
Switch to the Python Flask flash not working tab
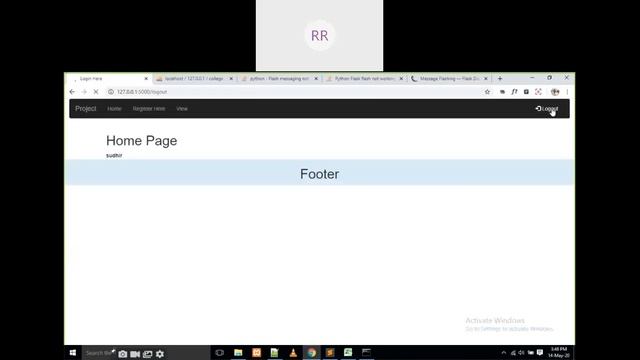pyautogui.click(x=364, y=78)
